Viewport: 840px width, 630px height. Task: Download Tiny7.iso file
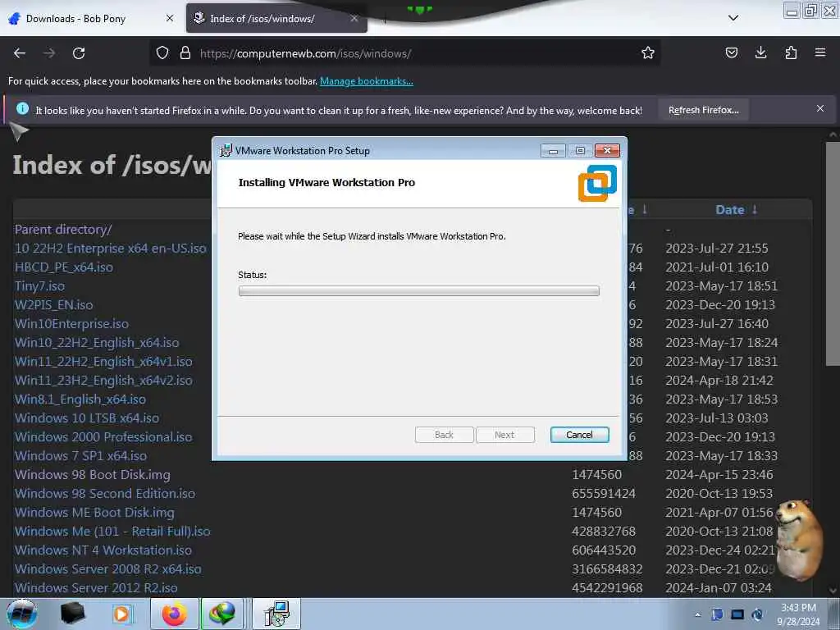(x=39, y=286)
